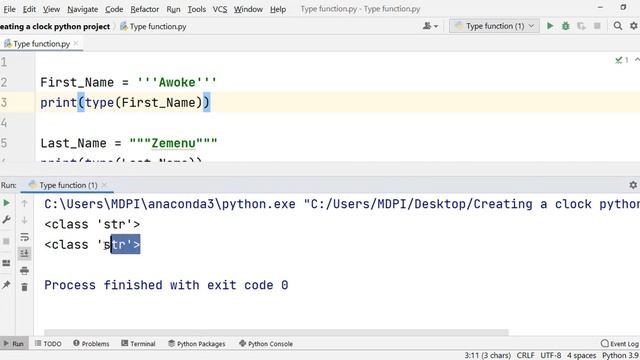Open the Refactor menu
This screenshot has height=360, width=640.
point(144,9)
